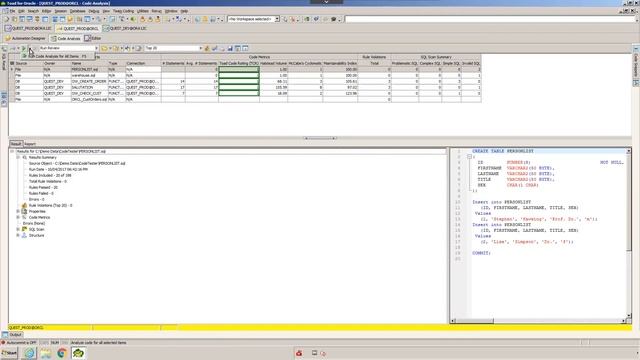This screenshot has height=360, width=640.
Task: Select the OW_CREATE_ORDER function row
Action: pos(245,81)
